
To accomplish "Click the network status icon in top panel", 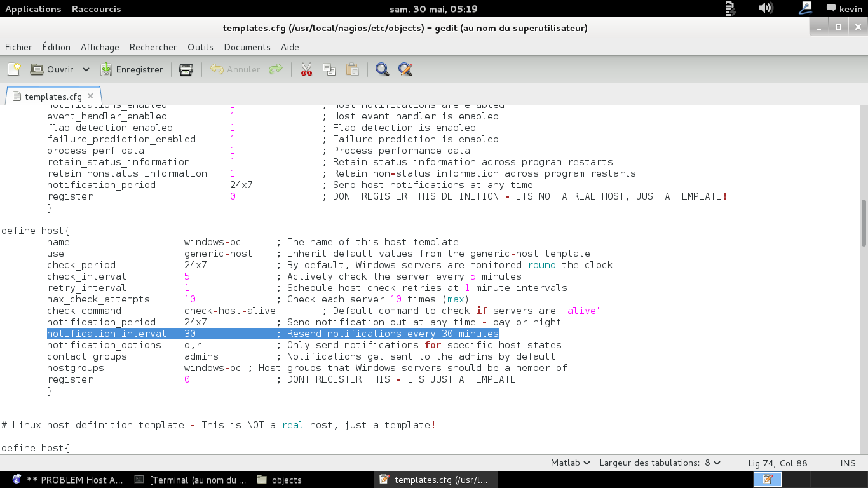I will click(805, 8).
